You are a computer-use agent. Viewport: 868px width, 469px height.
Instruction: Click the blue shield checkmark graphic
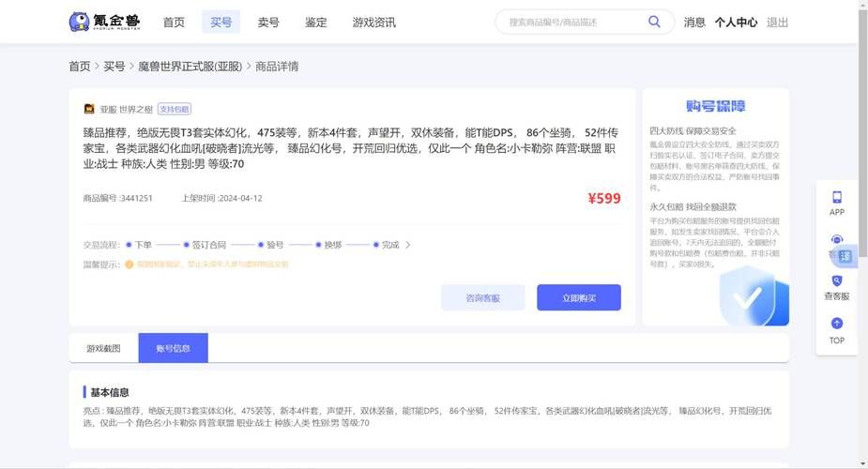pos(754,295)
